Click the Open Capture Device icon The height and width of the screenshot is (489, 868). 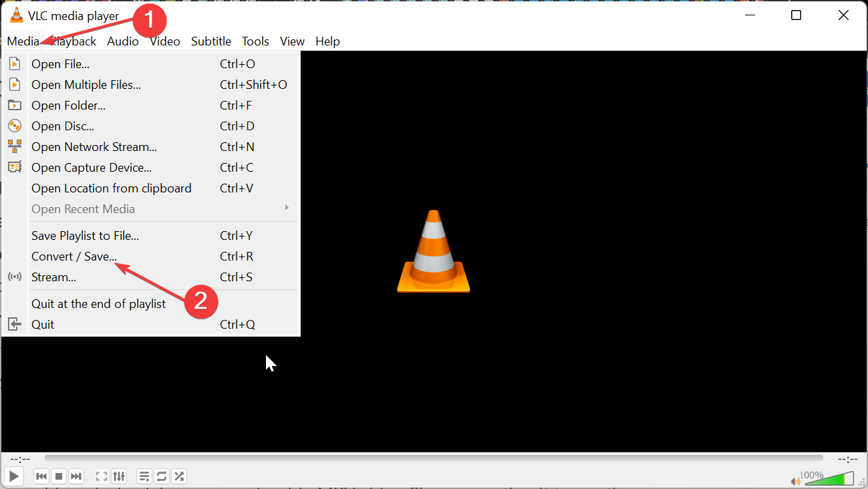(x=15, y=168)
